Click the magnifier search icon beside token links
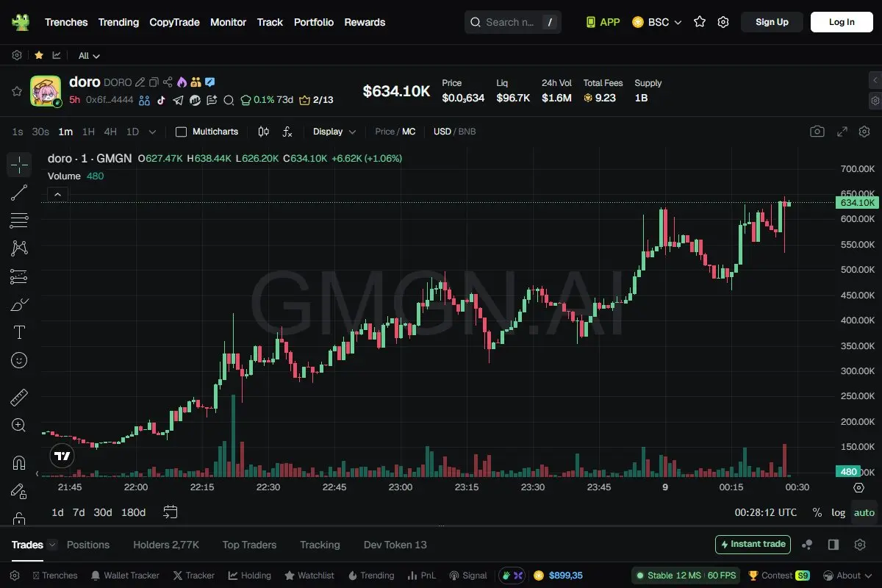The image size is (882, 588). click(x=229, y=100)
